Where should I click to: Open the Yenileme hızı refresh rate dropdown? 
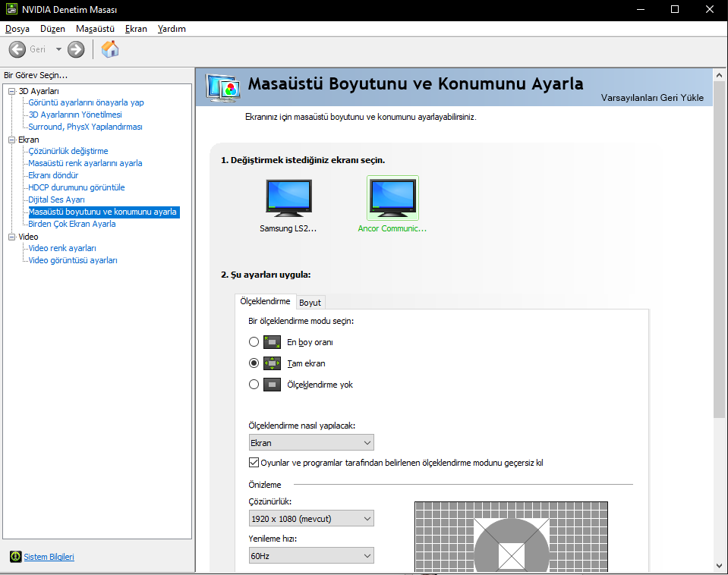[x=311, y=556]
